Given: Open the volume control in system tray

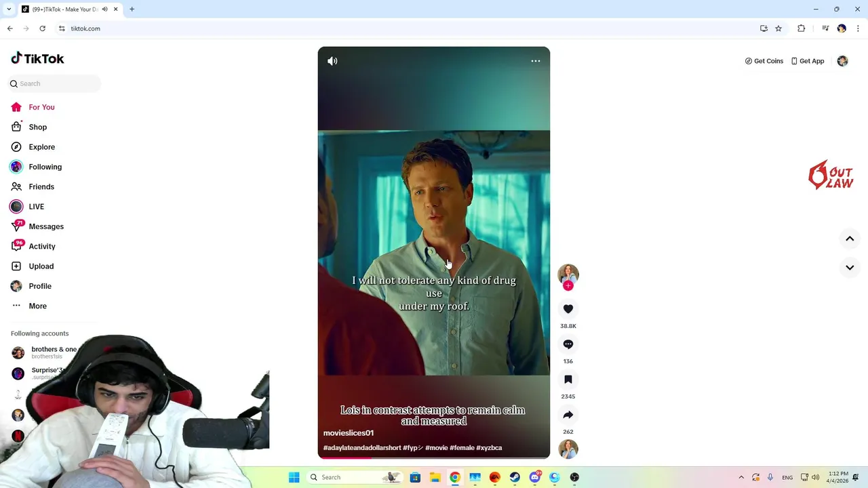Looking at the screenshot, I should coord(815,477).
